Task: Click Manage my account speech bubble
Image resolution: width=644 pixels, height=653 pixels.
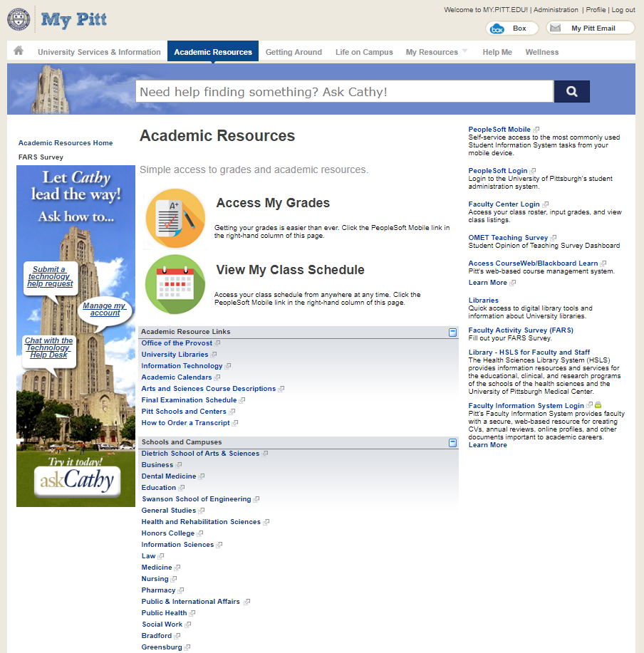Action: (x=104, y=309)
